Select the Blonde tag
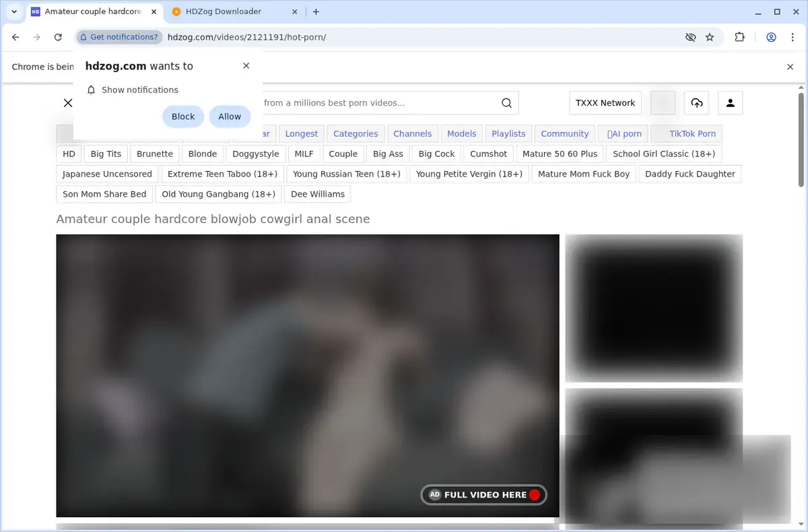Screen dimensions: 808x532 point(203,154)
